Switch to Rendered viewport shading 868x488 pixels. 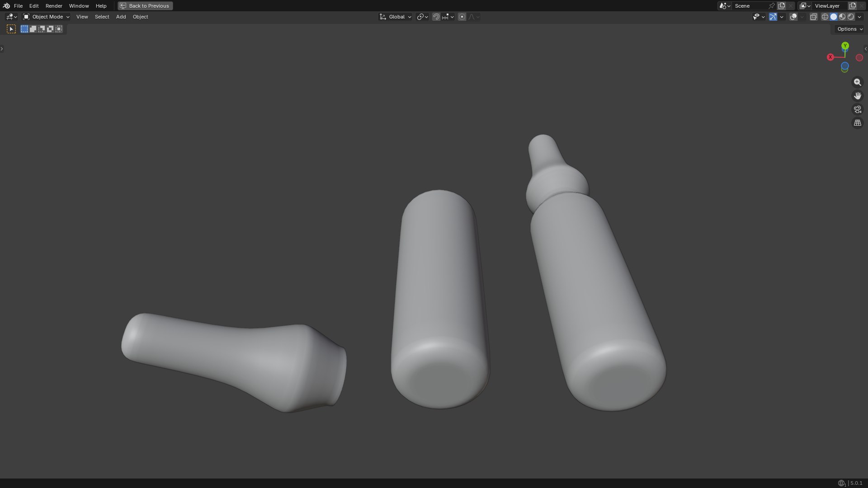851,17
